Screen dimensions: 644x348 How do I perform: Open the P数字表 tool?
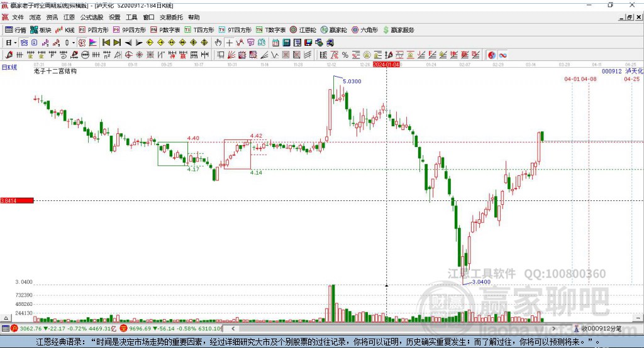click(x=165, y=30)
